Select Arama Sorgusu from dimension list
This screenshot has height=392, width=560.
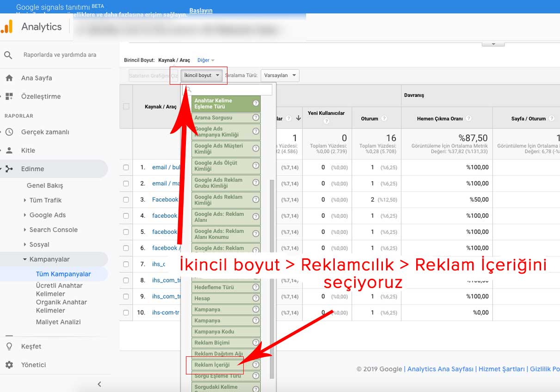(x=226, y=117)
